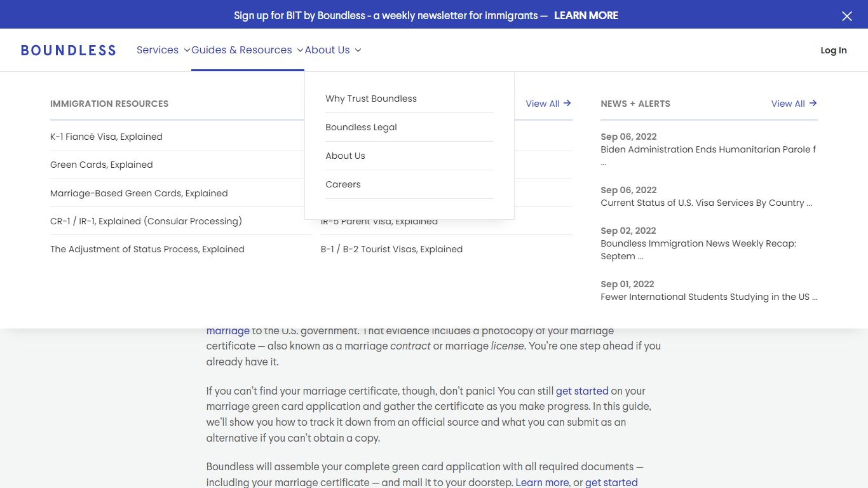Open K-1 Fiancé Visa, Explained guide

[x=106, y=137]
